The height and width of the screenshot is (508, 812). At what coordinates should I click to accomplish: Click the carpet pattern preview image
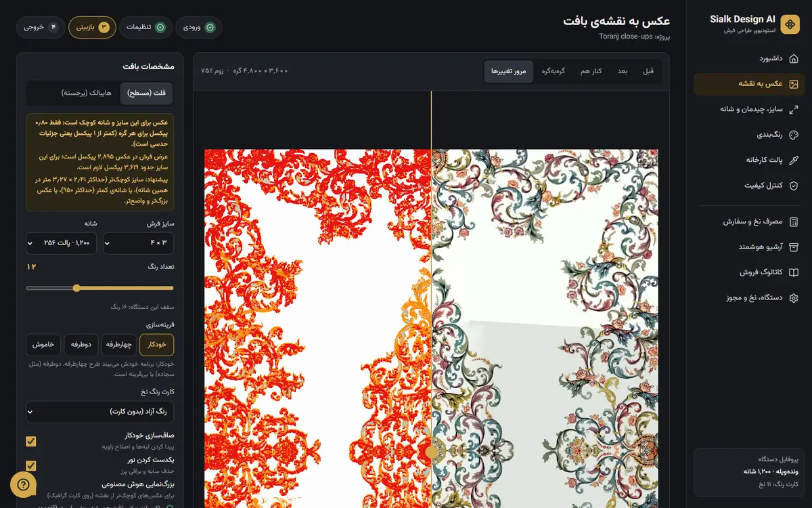click(x=431, y=329)
